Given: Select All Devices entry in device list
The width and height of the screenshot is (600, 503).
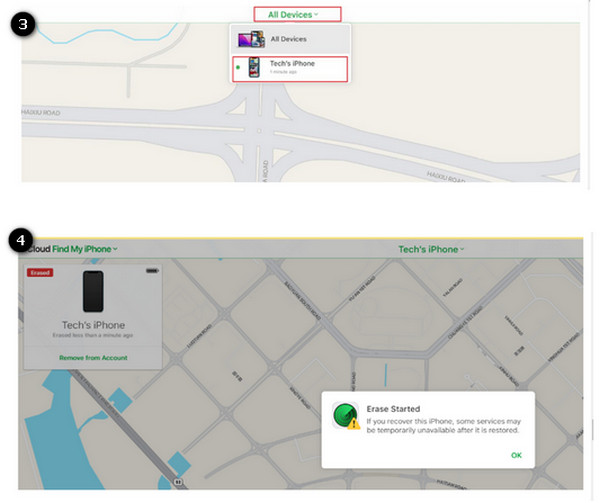Looking at the screenshot, I should 290,39.
